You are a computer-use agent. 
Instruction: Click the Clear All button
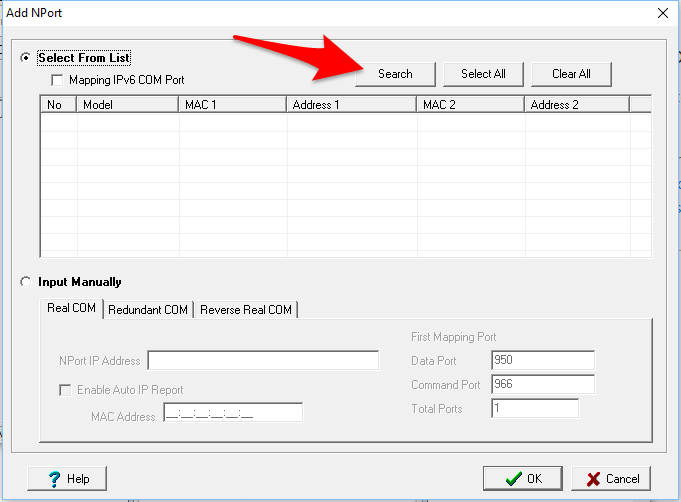click(571, 74)
